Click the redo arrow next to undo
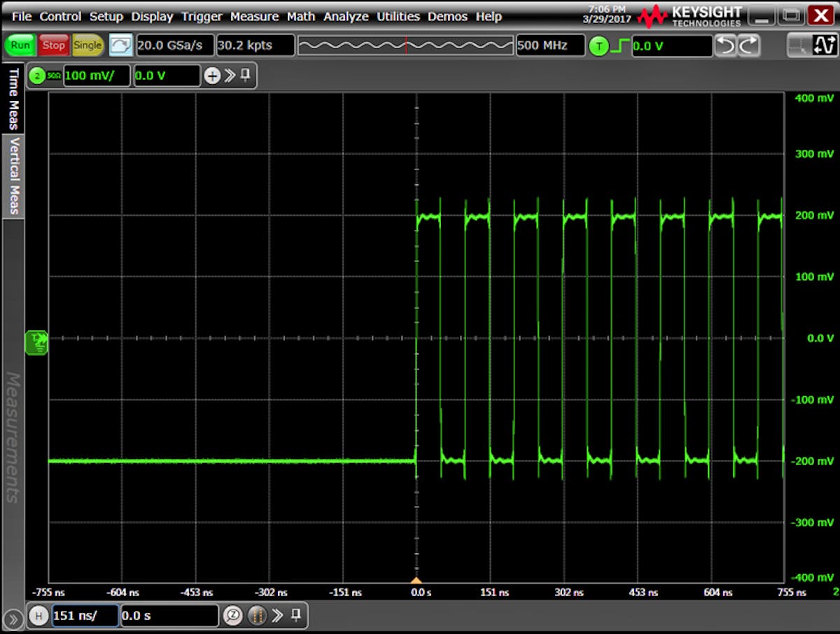Image resolution: width=840 pixels, height=634 pixels. (749, 44)
